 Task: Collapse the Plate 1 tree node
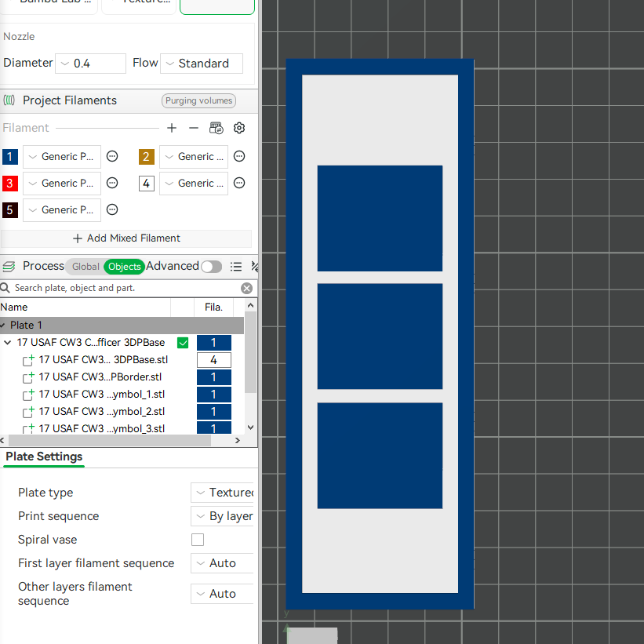(x=2, y=326)
